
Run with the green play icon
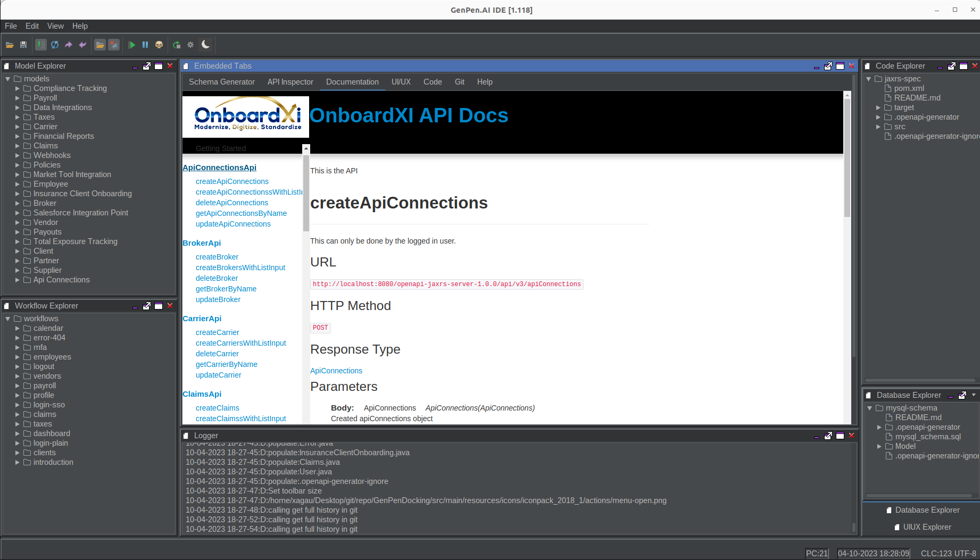pos(131,45)
